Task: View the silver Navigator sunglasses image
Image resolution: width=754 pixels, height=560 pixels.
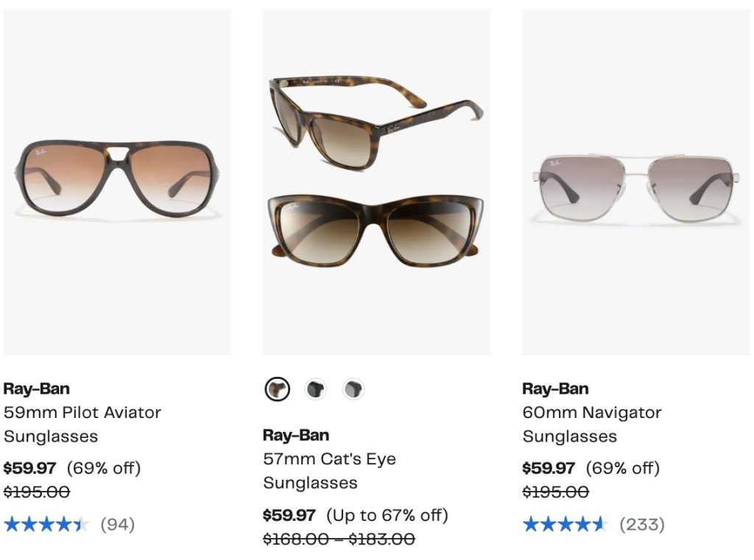Action: click(635, 188)
